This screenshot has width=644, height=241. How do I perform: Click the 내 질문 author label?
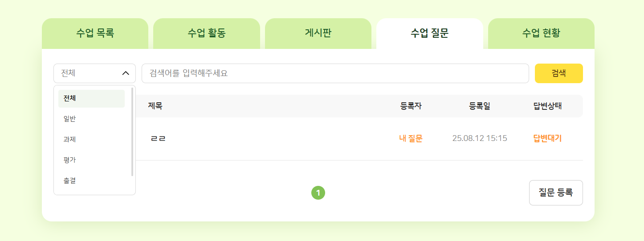coord(411,138)
